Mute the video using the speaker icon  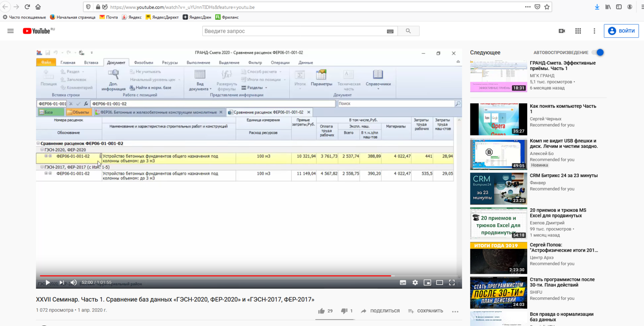pyautogui.click(x=73, y=283)
